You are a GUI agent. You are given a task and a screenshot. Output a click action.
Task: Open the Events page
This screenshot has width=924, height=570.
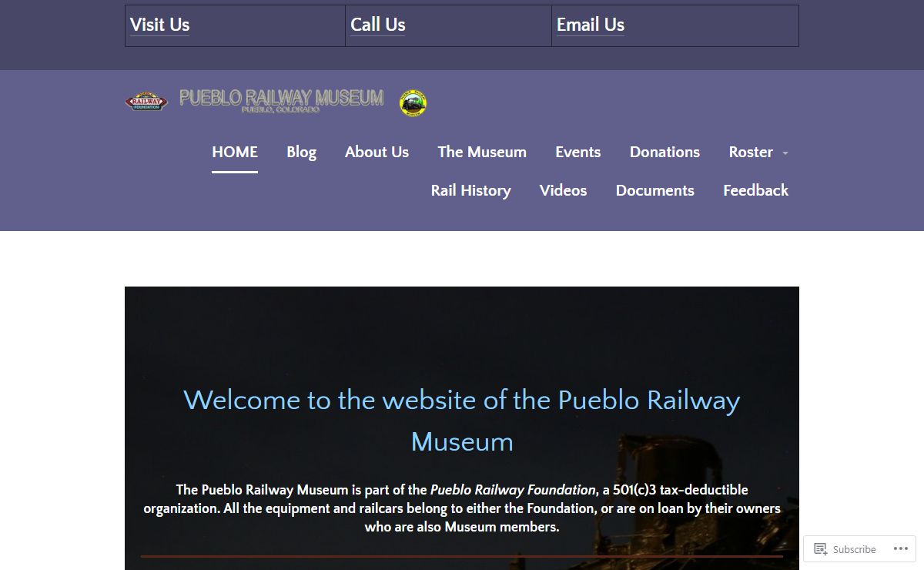click(577, 152)
